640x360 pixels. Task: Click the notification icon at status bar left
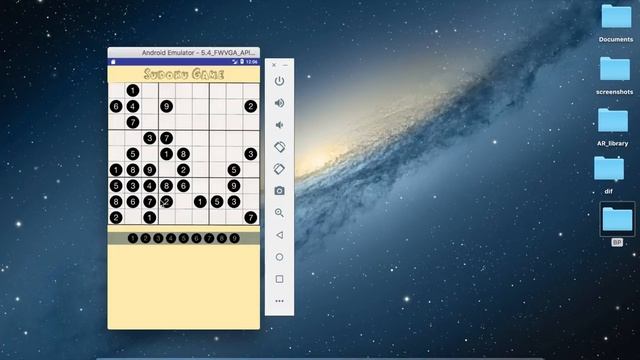(x=113, y=62)
